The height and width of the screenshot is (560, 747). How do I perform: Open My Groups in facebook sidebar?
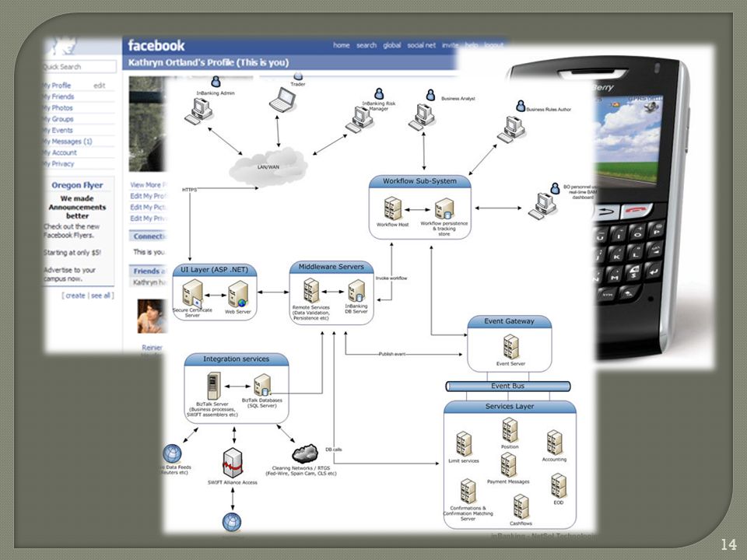point(58,119)
